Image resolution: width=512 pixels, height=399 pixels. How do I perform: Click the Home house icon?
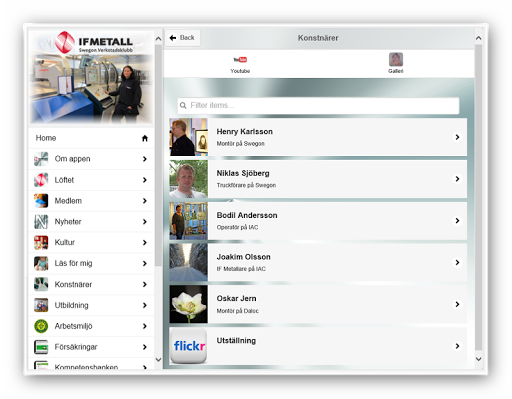pyautogui.click(x=145, y=138)
